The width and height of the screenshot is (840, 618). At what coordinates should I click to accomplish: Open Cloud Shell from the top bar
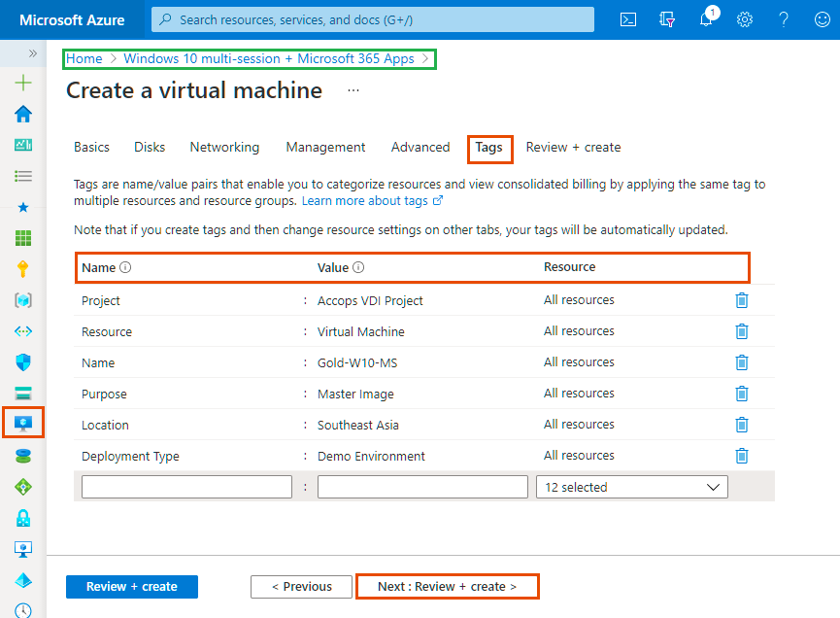[628, 19]
